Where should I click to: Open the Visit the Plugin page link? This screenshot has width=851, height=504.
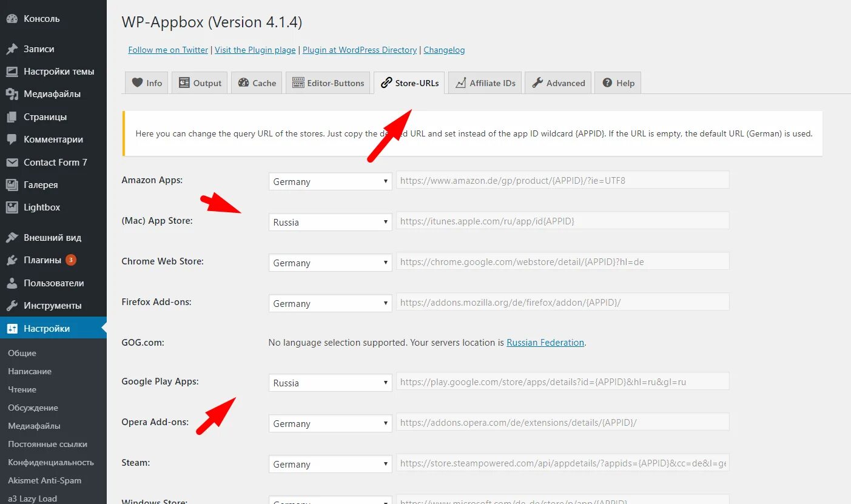click(x=255, y=50)
